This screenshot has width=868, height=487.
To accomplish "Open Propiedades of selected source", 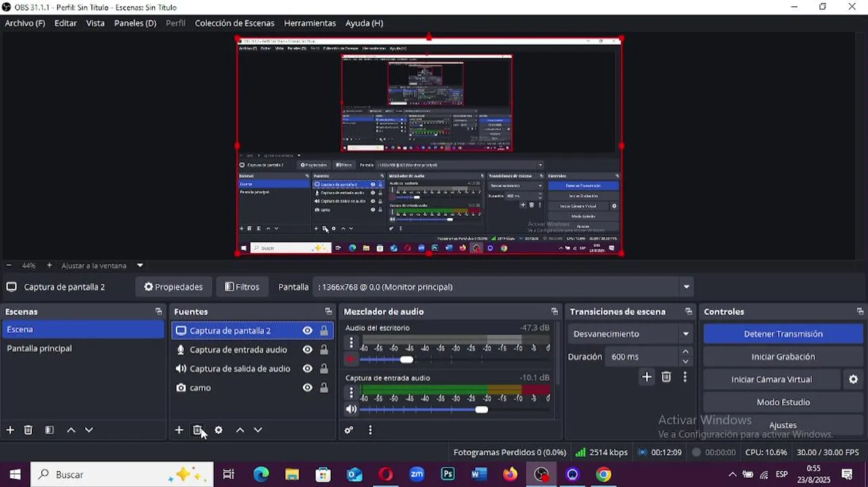I will point(174,287).
